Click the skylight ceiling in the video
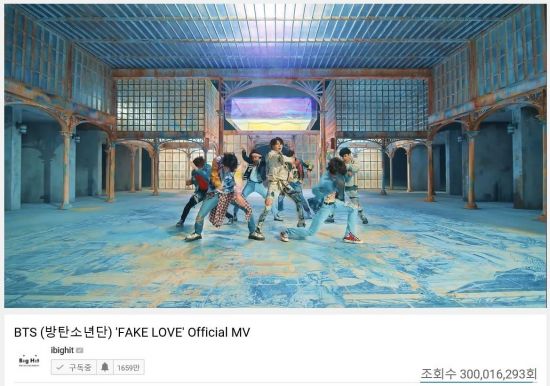 [274, 35]
